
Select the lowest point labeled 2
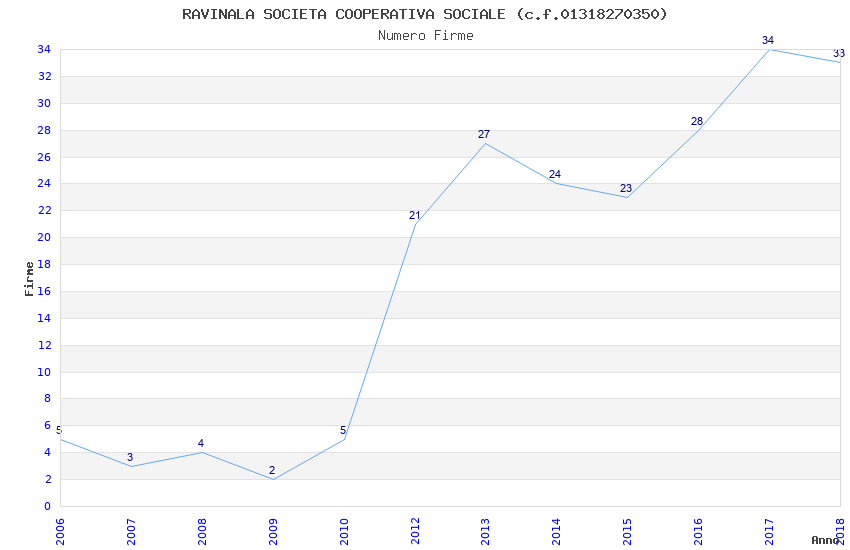click(272, 470)
